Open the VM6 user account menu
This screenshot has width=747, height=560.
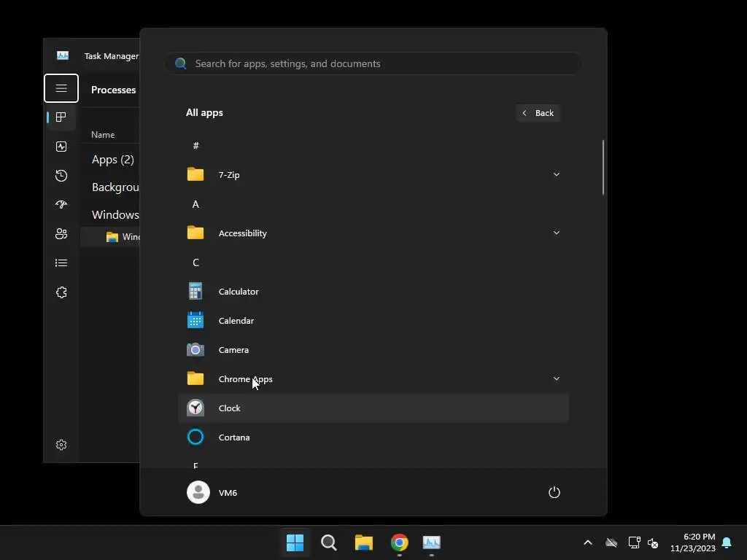(x=212, y=492)
